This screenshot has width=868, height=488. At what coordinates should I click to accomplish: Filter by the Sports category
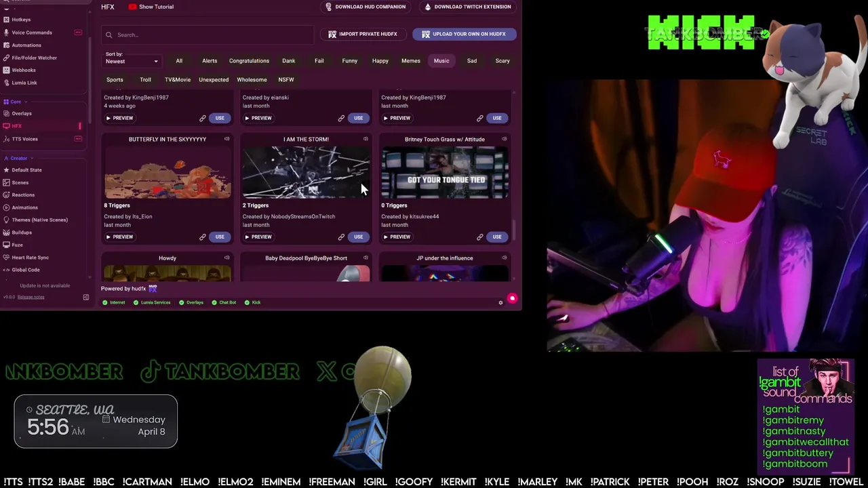coord(115,79)
